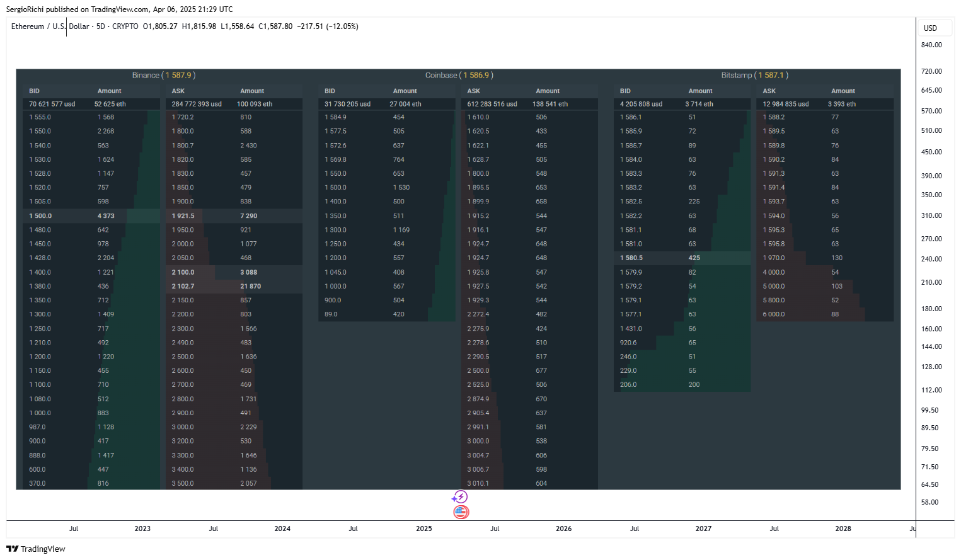Click the Bitstamp ask price 1 588.2

tap(774, 117)
